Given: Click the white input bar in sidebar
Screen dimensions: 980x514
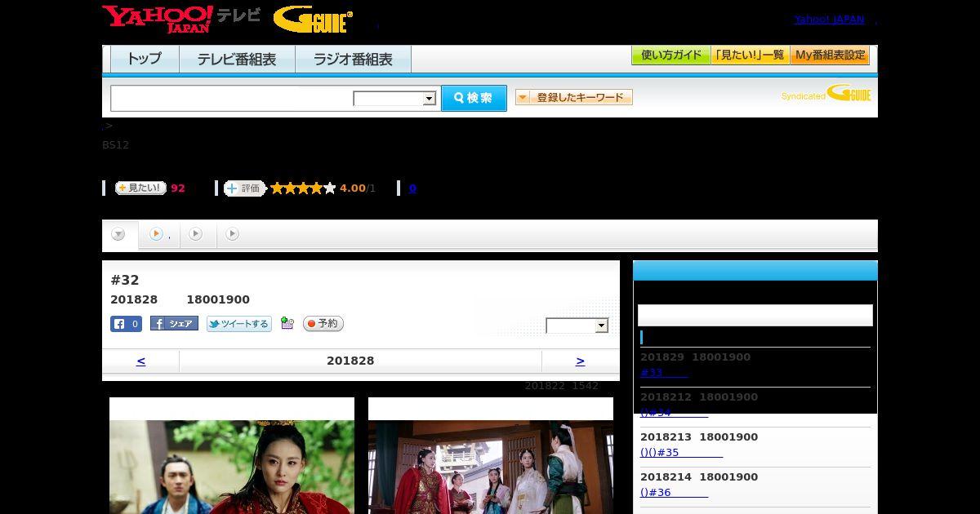Looking at the screenshot, I should tap(755, 316).
